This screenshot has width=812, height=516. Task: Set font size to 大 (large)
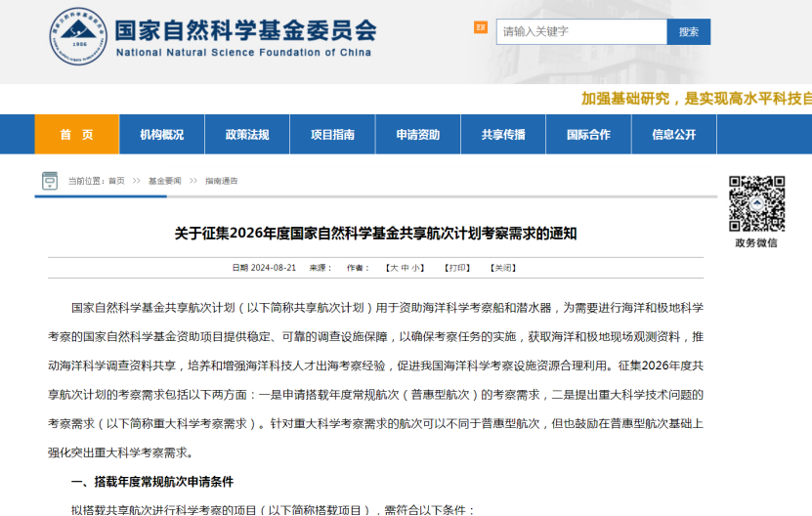tap(393, 268)
